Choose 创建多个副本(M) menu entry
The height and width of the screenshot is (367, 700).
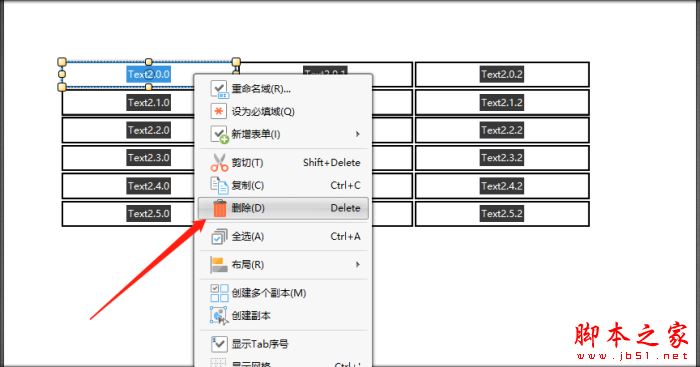(283, 293)
